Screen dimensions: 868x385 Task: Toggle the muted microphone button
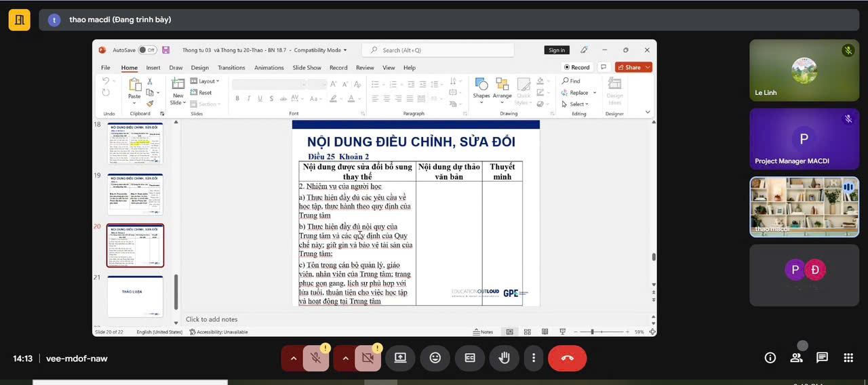click(315, 358)
